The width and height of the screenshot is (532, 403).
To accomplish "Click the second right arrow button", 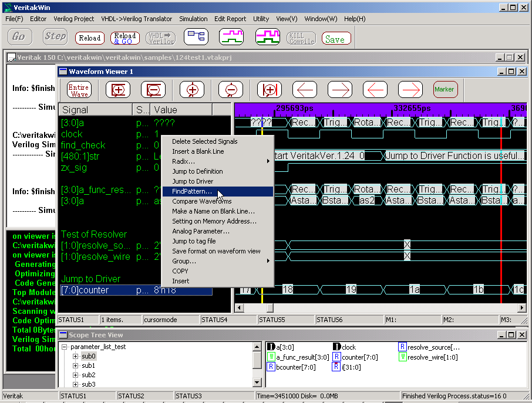I will click(x=410, y=90).
